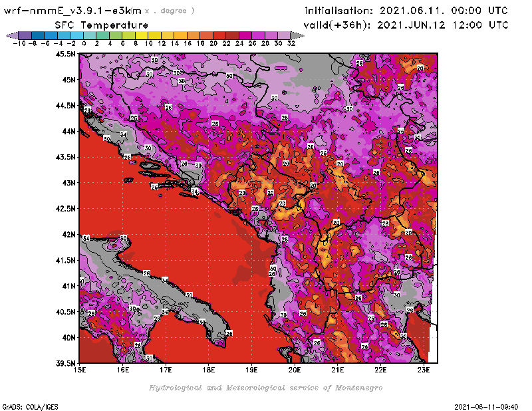This screenshot has height=411, width=532.
Task: Pick the legend swatch between -4 and -2
Action: point(64,35)
